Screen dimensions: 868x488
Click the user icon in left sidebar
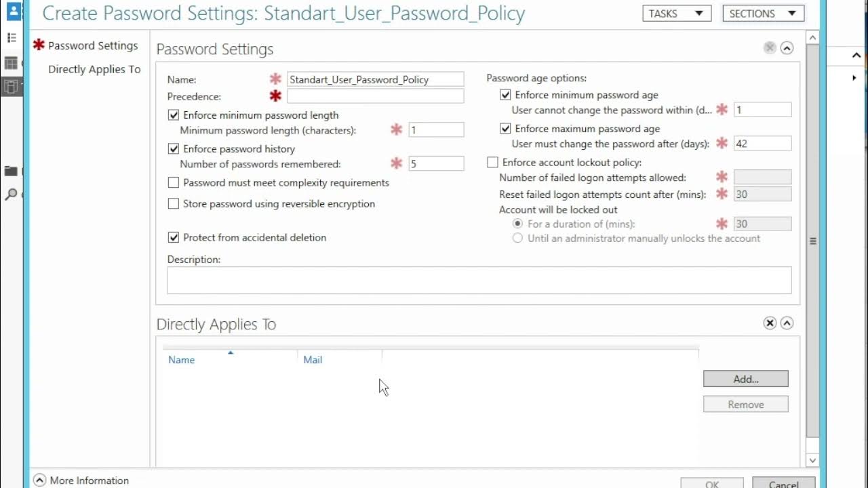coord(13,12)
